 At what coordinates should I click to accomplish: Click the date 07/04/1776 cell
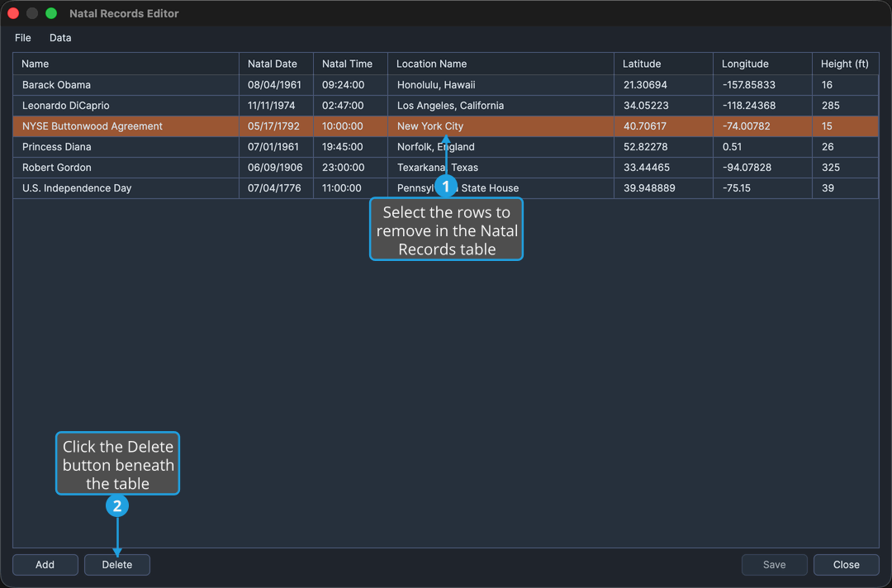276,188
